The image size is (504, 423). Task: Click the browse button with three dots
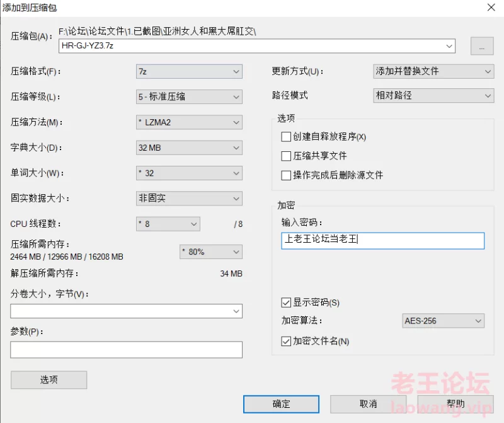(482, 46)
